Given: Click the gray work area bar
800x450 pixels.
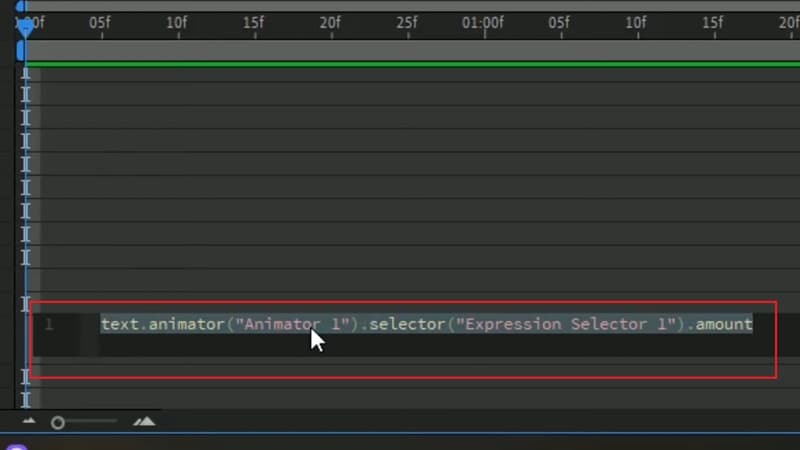Looking at the screenshot, I should [x=413, y=51].
